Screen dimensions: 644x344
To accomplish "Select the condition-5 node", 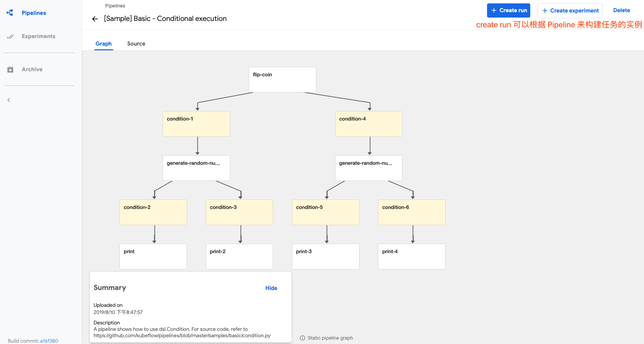I will (x=325, y=212).
